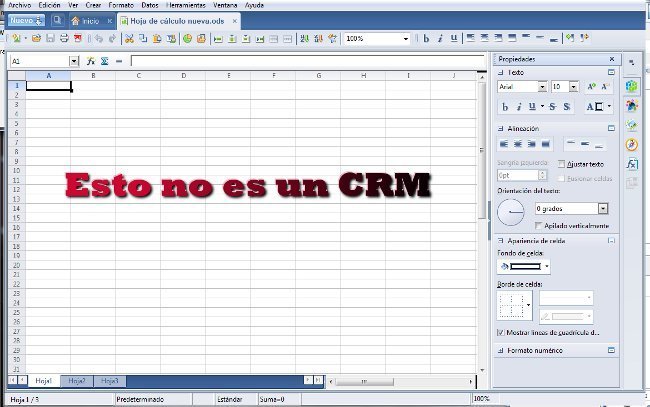Open the Arial font name dropdown
Viewport: 650px width, 407px height.
[542, 87]
